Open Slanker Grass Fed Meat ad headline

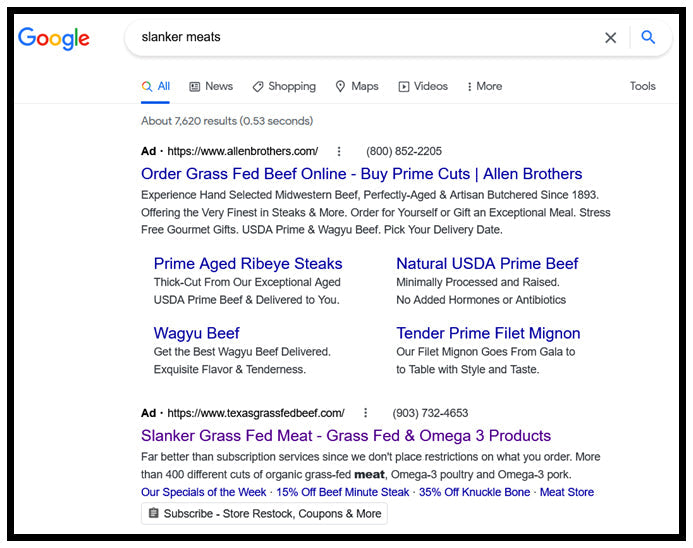(346, 436)
